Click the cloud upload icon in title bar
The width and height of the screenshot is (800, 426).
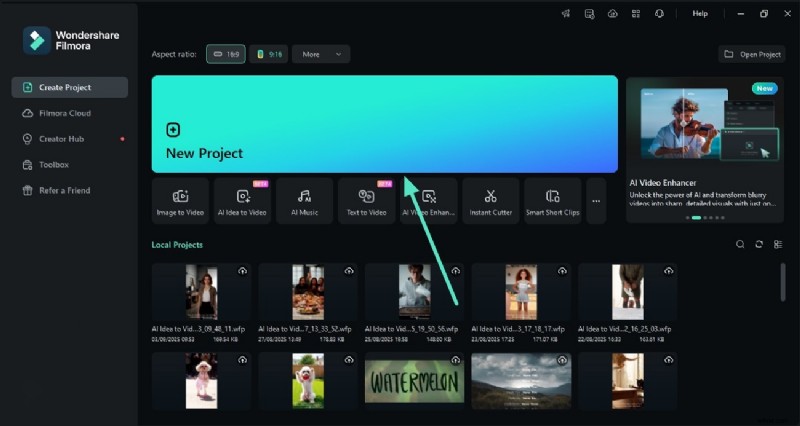[612, 14]
